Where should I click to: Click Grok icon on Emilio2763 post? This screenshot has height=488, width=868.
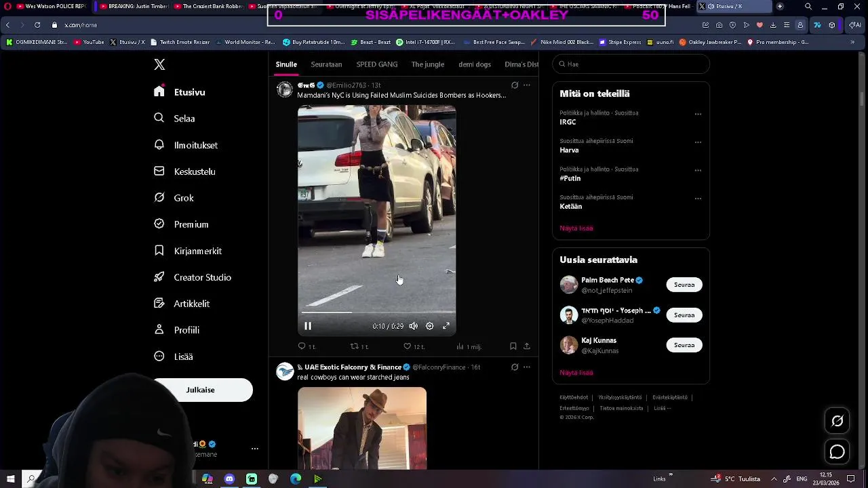coord(515,85)
